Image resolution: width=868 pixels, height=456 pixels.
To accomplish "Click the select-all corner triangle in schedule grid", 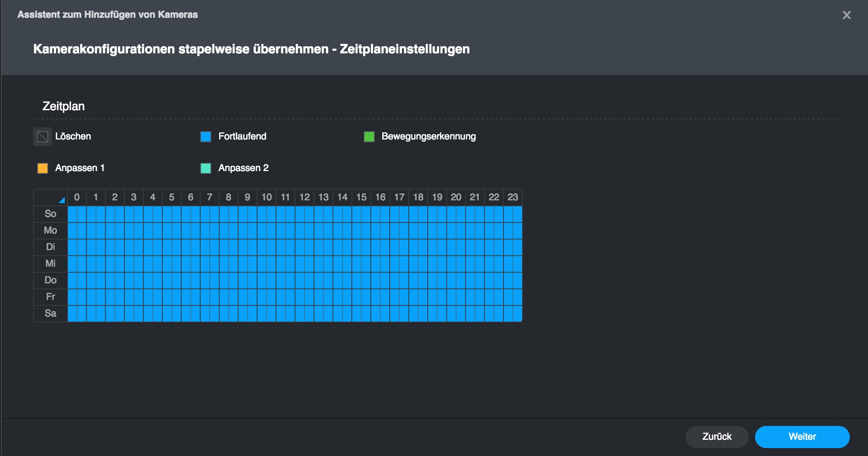I will [x=61, y=200].
